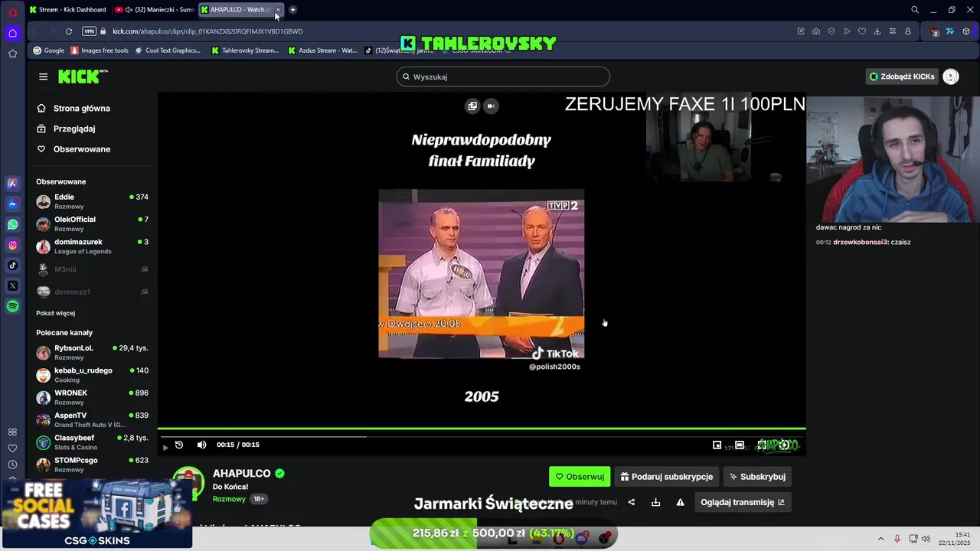Click the Subskrybuj button
Image resolution: width=980 pixels, height=551 pixels.
(757, 477)
